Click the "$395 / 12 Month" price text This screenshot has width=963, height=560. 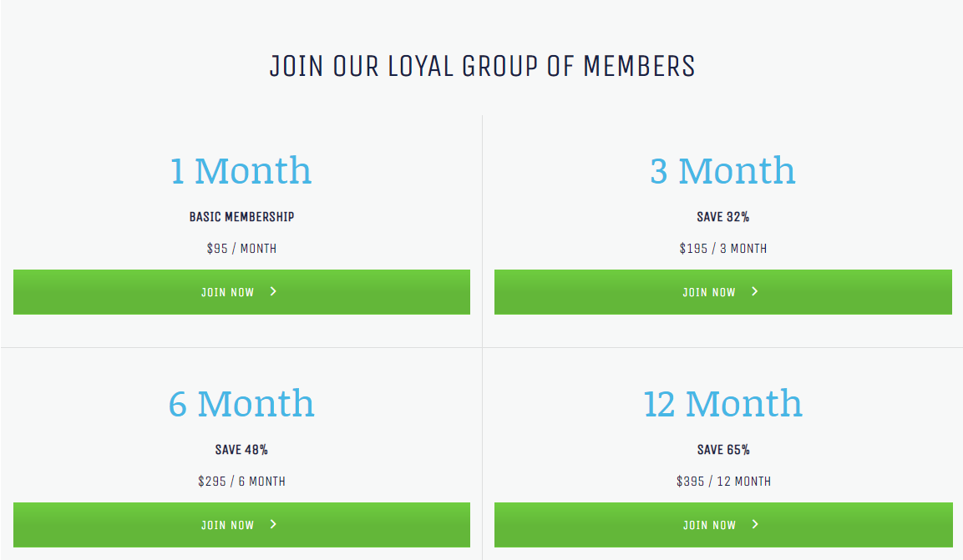coord(723,482)
